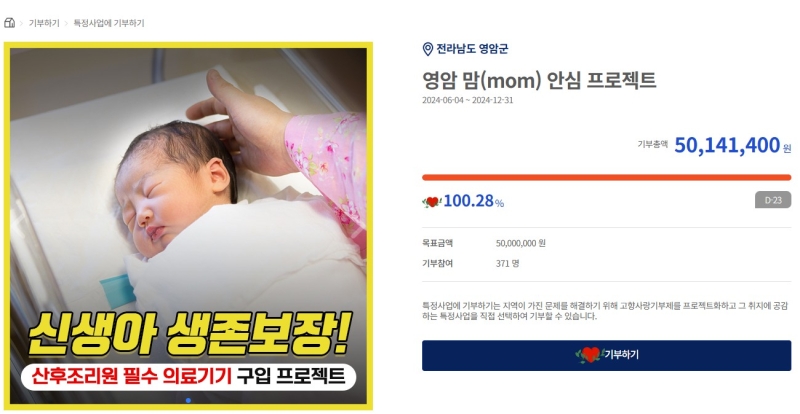800x414 pixels.
Task: Open 특정사업에 기부하기 breadcrumb link
Action: [109, 23]
